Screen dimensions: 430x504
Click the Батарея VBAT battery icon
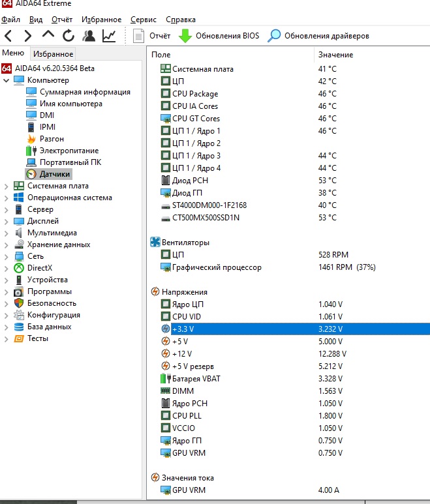click(x=165, y=379)
